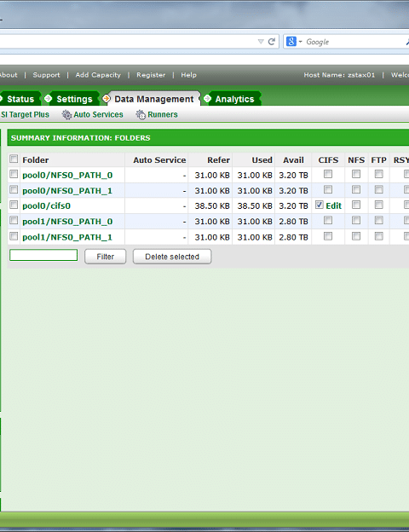The width and height of the screenshot is (409, 532).
Task: Click the Data Management tab arrow icon
Action: [x=107, y=98]
